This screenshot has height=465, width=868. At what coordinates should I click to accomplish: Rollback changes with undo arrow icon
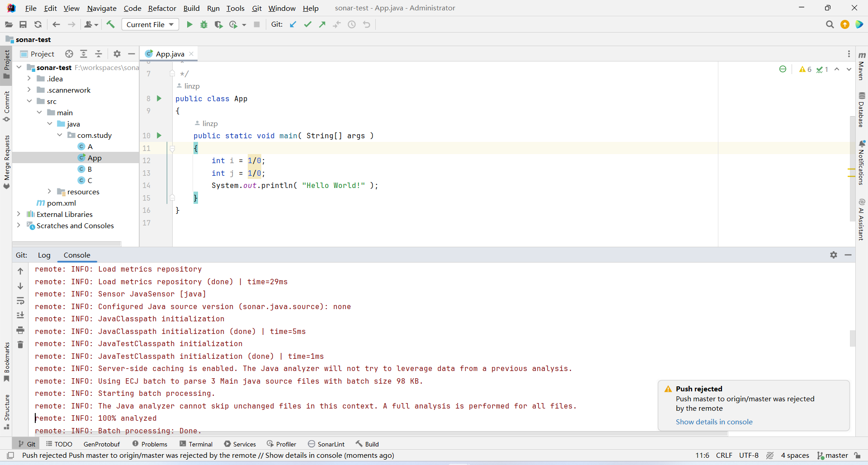(367, 24)
